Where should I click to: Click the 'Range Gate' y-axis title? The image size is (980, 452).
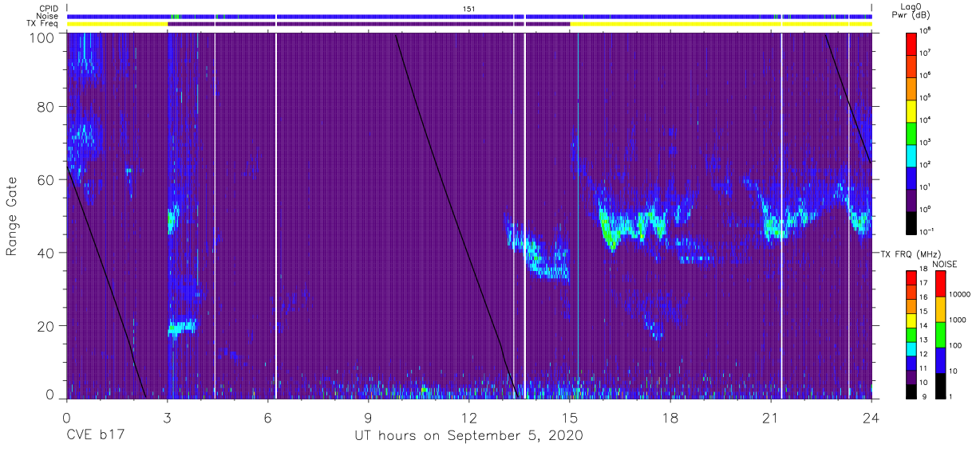[x=12, y=216]
